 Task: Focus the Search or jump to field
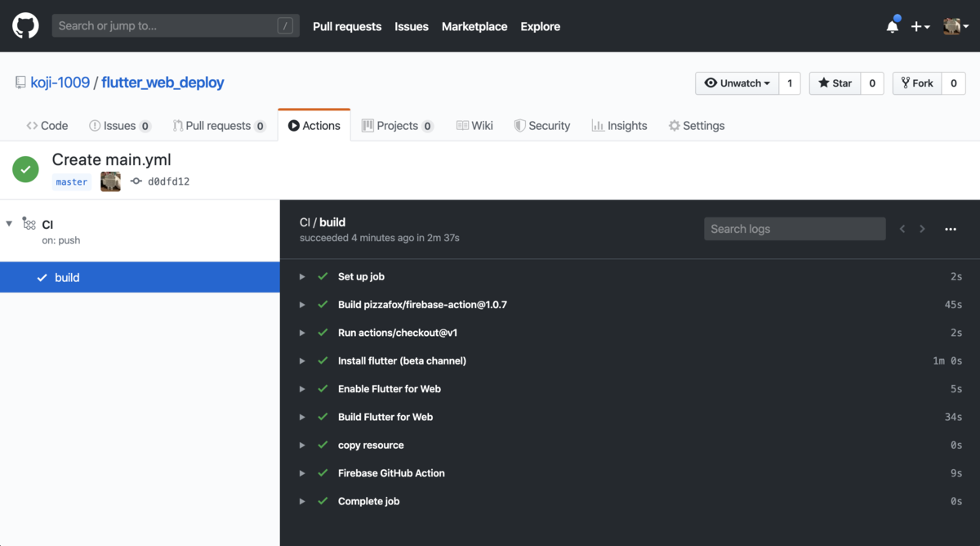click(x=176, y=26)
